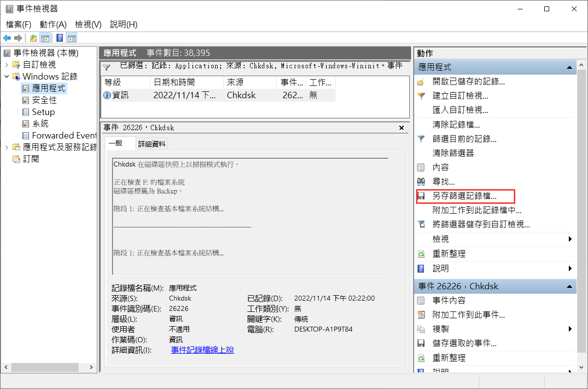Sort by 來源 column header
This screenshot has height=389, width=588.
coord(250,83)
